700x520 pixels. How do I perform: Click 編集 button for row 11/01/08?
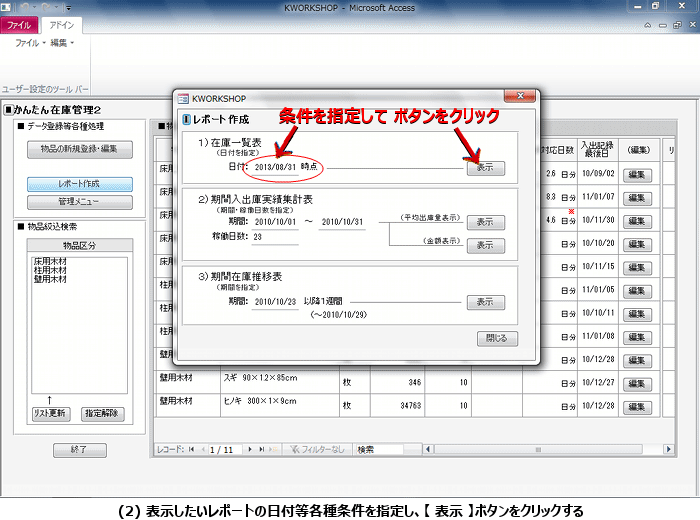637,337
